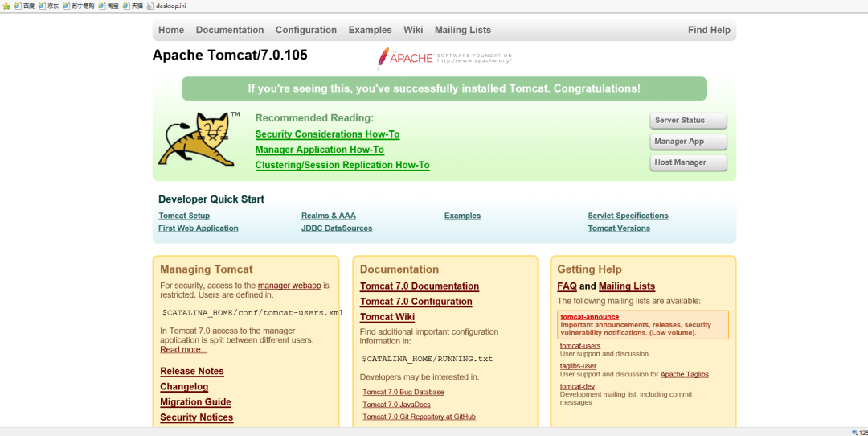868x436 pixels.
Task: Open Wiki in the navigation bar
Action: (413, 30)
